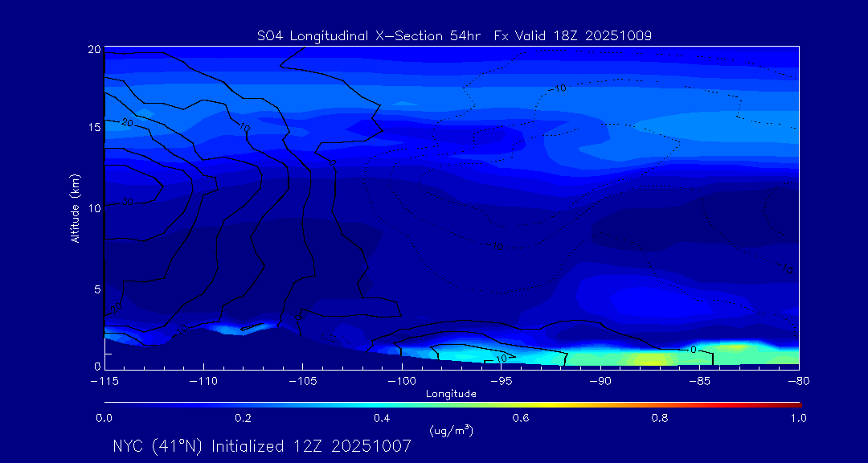Click the 'Altitude (km)' axis label
868x463 pixels.
(x=75, y=207)
